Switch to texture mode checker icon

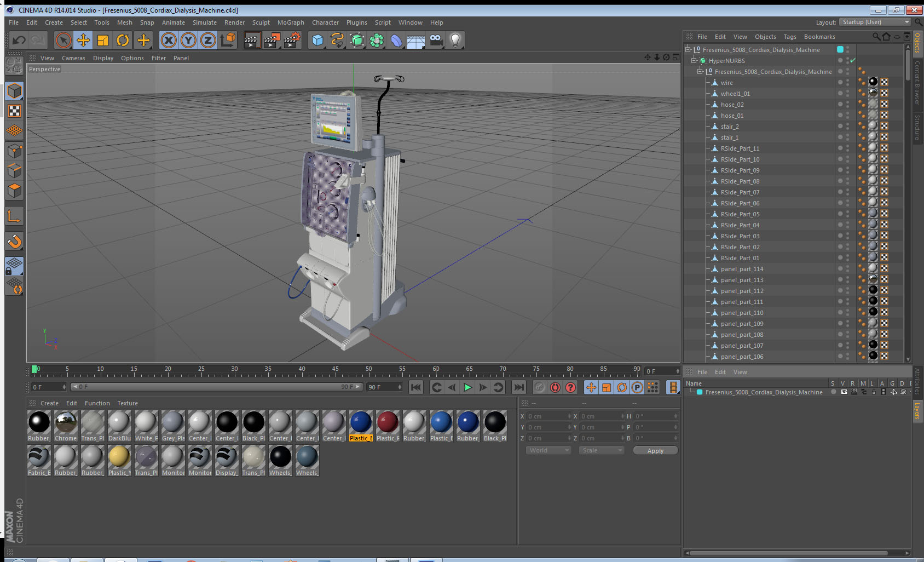[14, 111]
